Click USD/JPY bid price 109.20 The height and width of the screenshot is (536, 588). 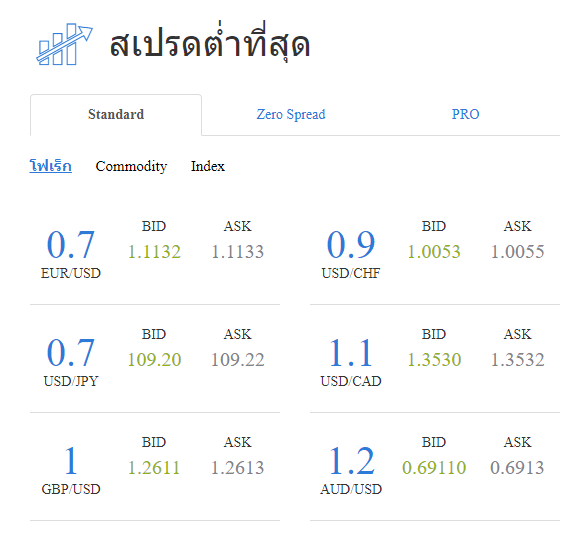[x=154, y=360]
